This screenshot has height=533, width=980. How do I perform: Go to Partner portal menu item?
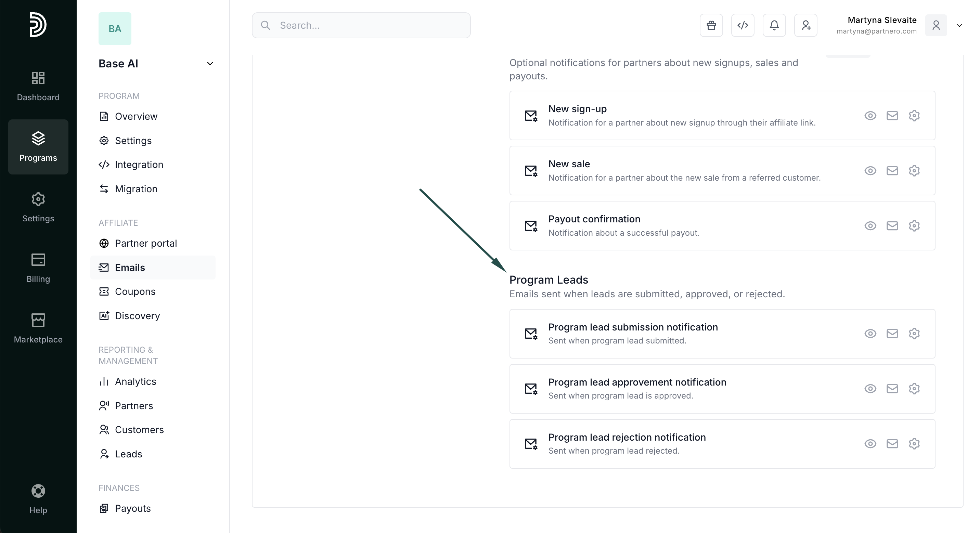tap(146, 243)
